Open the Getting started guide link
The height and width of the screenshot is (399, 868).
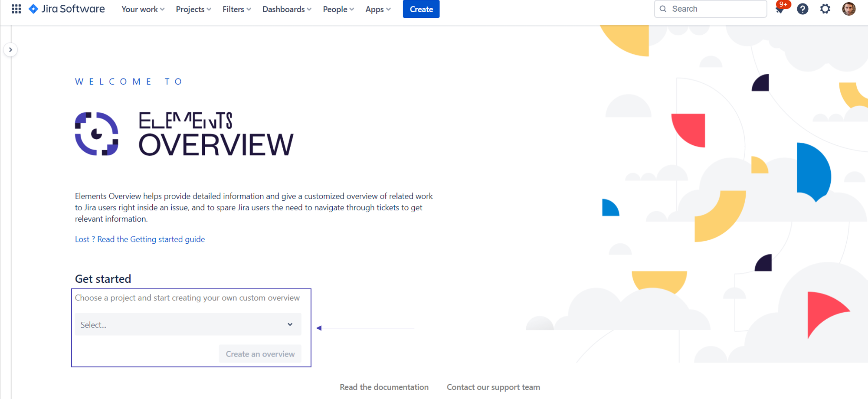140,239
